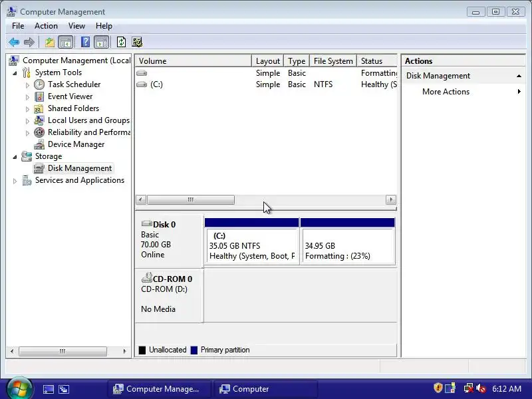
Task: Click the disk settings toolbar icon
Action: click(137, 43)
